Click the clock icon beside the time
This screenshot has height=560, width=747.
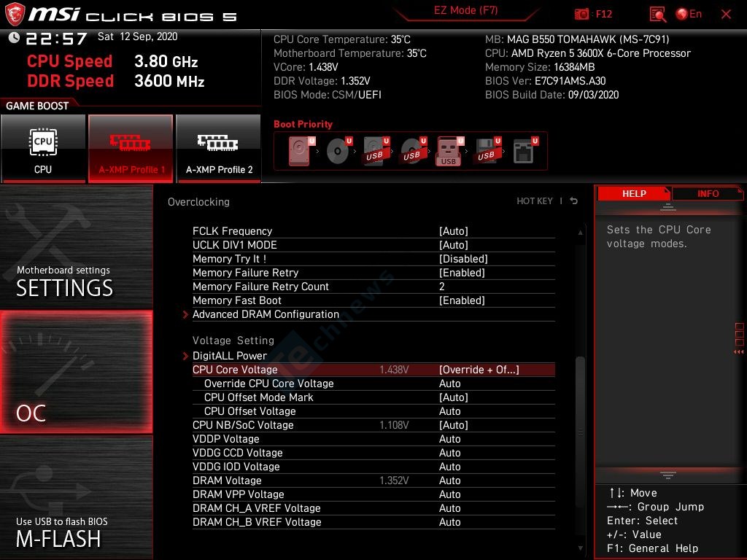coord(14,38)
